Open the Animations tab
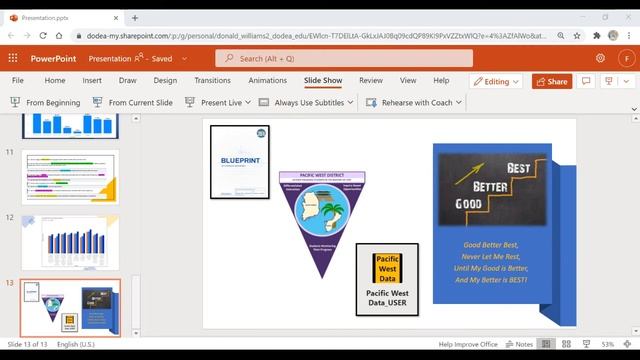The width and height of the screenshot is (640, 360). click(x=267, y=80)
